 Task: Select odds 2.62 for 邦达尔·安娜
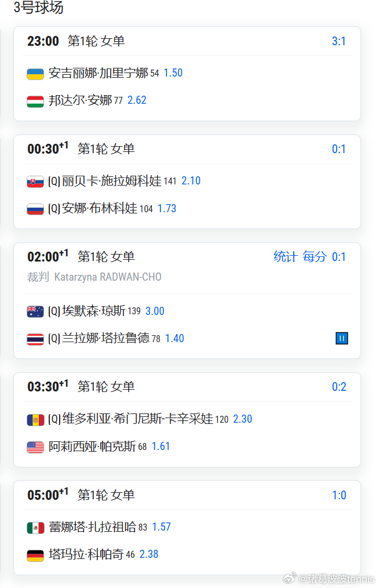coord(137,100)
